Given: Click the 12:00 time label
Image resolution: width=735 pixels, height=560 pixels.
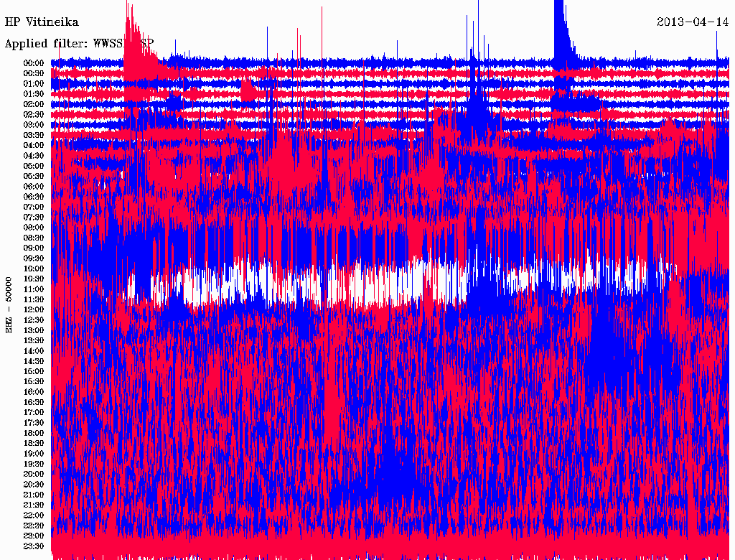Looking at the screenshot, I should tap(34, 310).
